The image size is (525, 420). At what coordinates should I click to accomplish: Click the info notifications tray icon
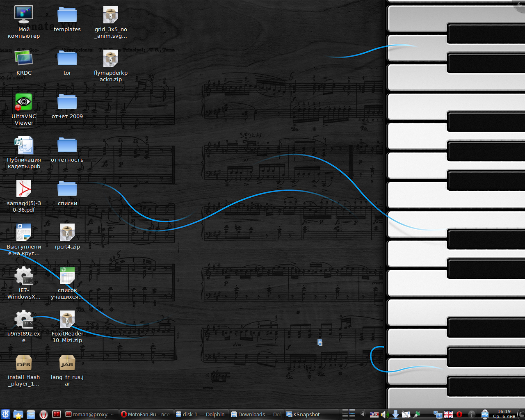[472, 415]
